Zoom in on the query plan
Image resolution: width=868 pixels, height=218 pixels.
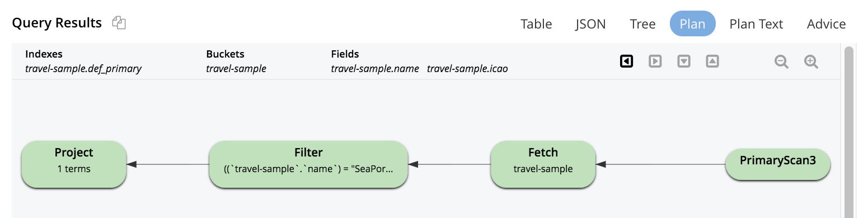[811, 61]
